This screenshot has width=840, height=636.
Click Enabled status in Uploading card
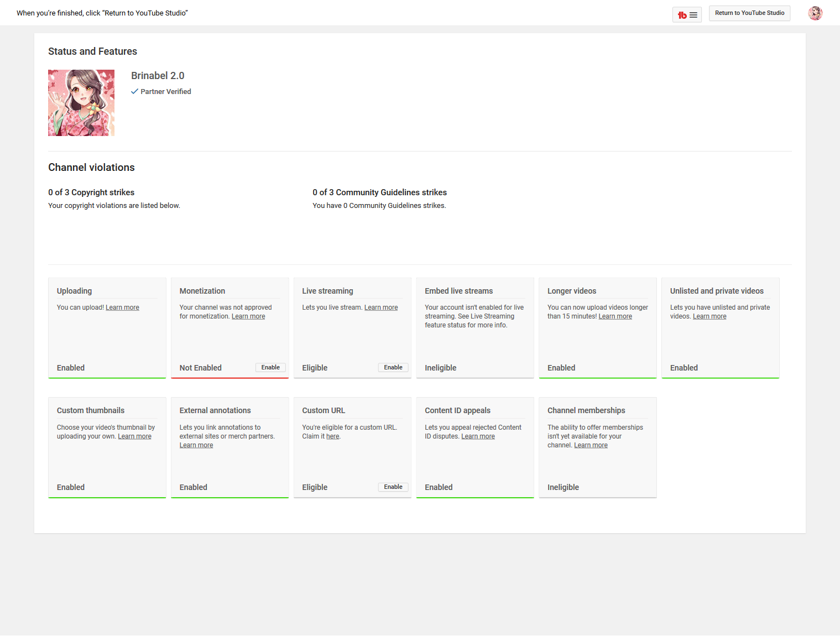[71, 368]
